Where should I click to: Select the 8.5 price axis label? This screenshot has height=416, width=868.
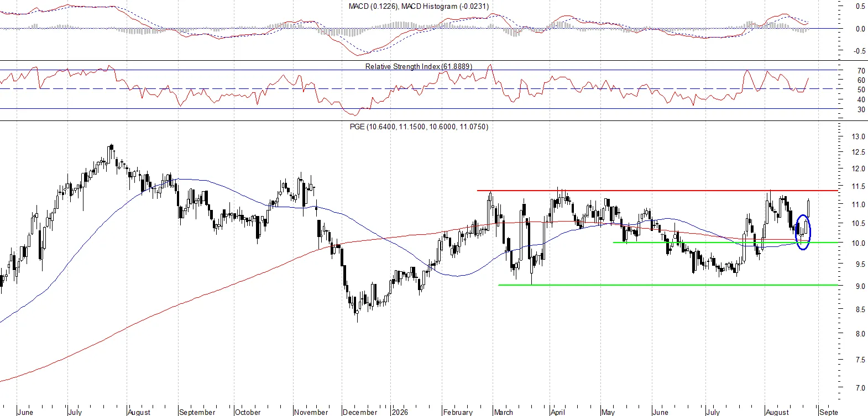[861, 310]
